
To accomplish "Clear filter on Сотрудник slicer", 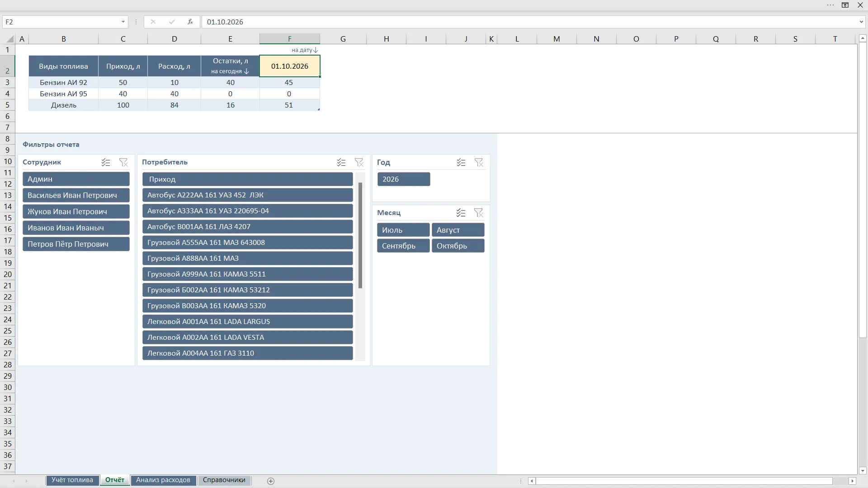I will (x=123, y=162).
